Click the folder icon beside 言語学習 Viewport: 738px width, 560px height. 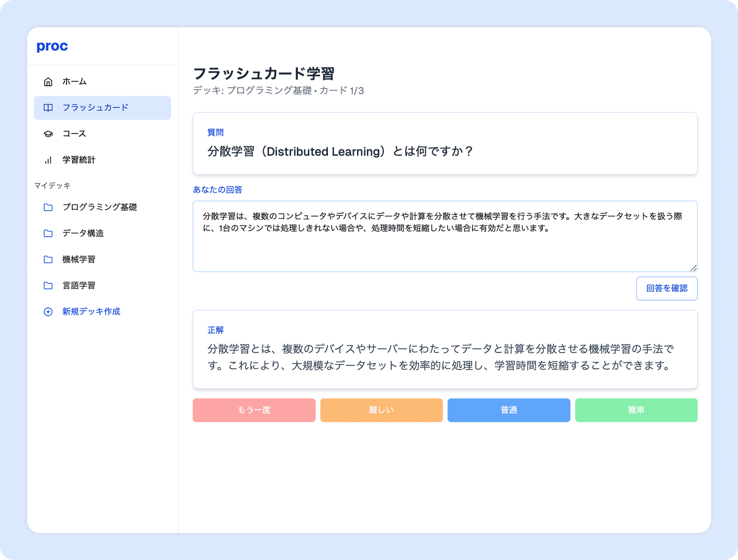tap(48, 286)
